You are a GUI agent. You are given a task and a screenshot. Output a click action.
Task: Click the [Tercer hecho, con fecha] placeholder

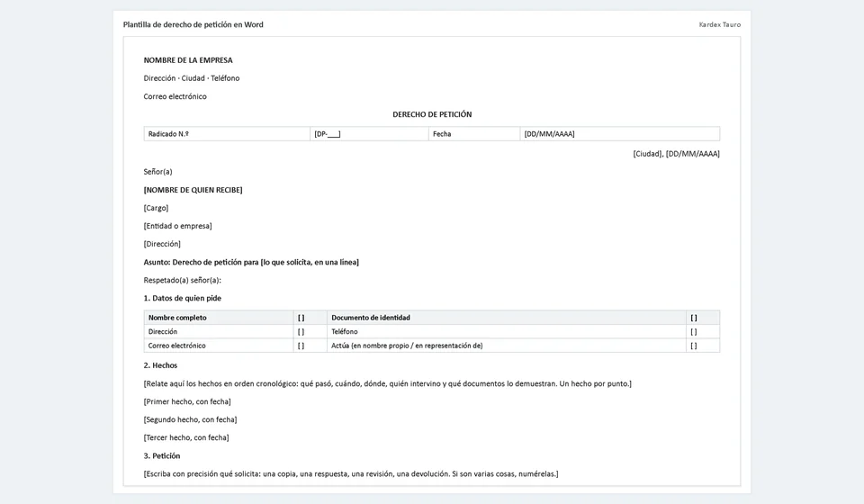pyautogui.click(x=186, y=437)
